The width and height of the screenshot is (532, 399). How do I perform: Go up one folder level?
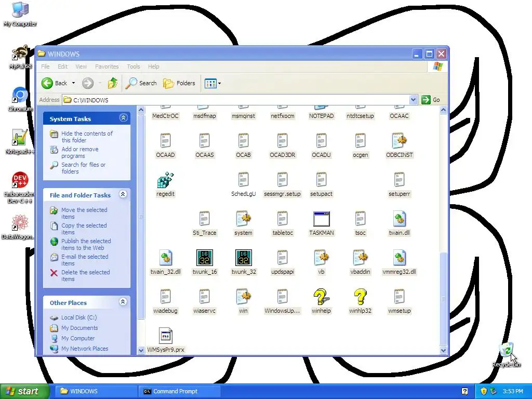pyautogui.click(x=113, y=83)
